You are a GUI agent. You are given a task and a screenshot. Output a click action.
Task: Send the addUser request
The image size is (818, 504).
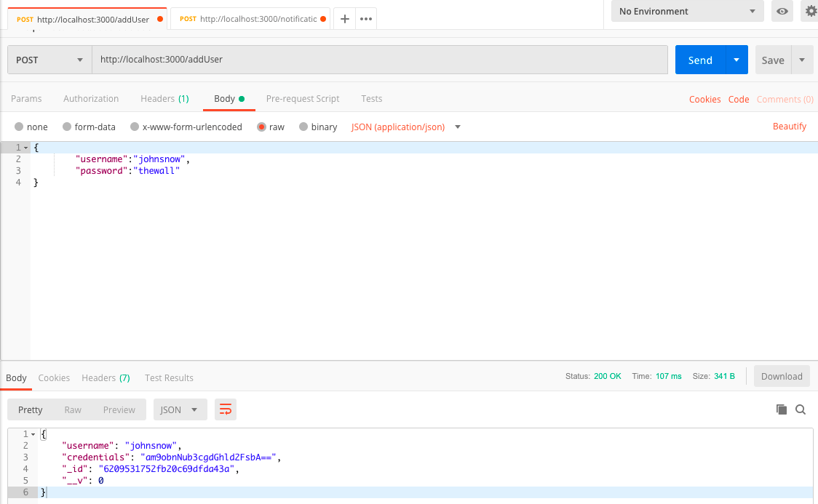pyautogui.click(x=700, y=60)
